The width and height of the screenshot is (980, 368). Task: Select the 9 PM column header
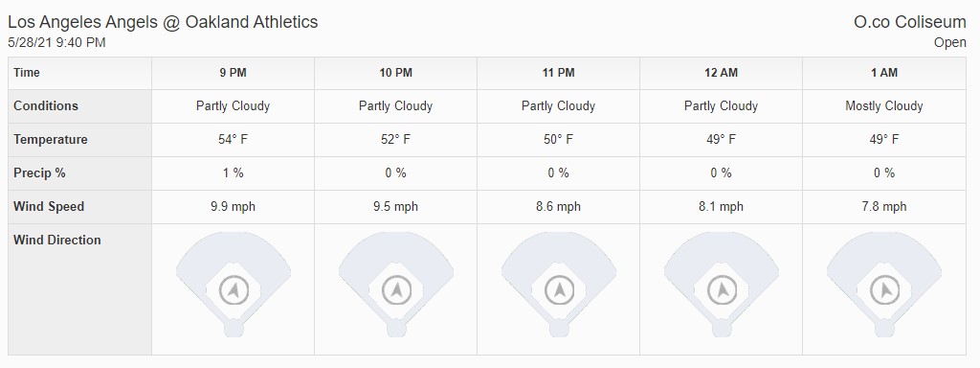234,73
